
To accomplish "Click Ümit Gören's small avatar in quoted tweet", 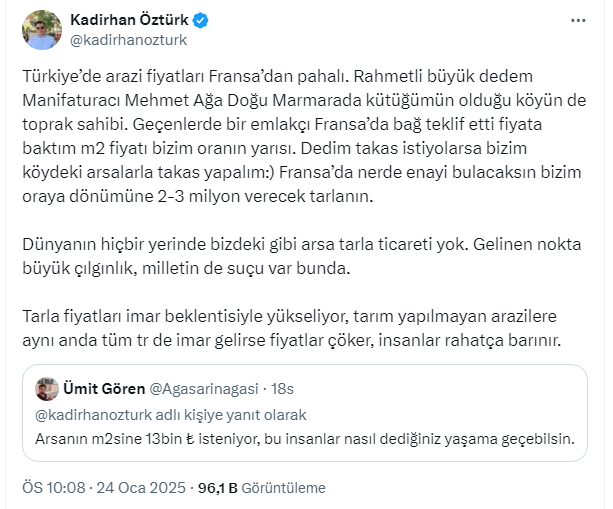I will [x=46, y=388].
